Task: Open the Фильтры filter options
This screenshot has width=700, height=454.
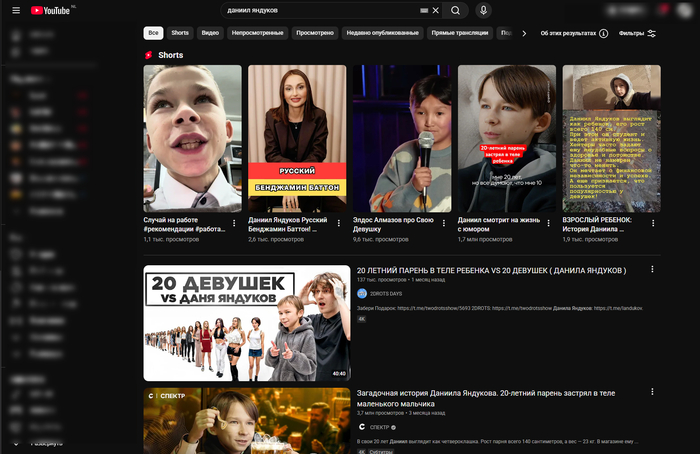Action: [637, 33]
